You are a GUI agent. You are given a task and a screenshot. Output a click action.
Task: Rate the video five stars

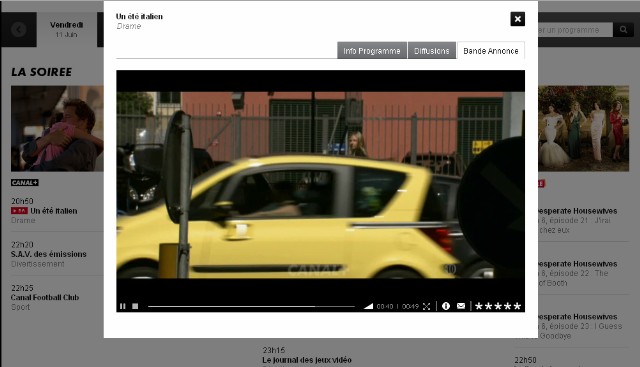[x=517, y=306]
